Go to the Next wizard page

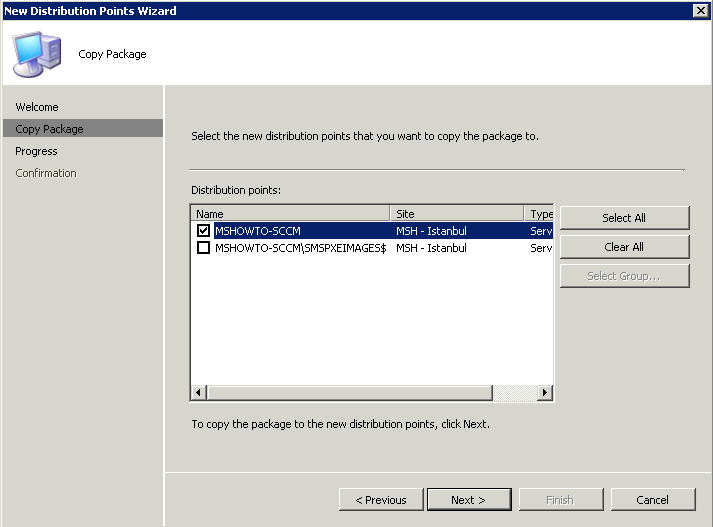469,500
